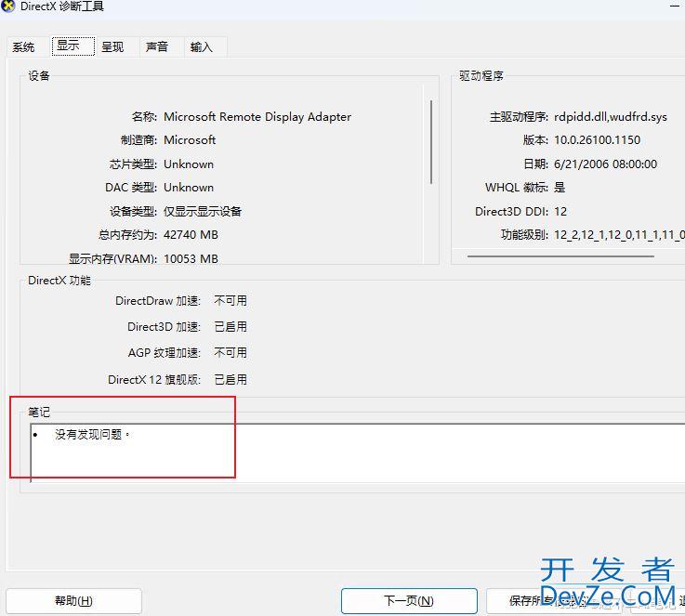This screenshot has width=685, height=616.
Task: Select the 芯片类型 value Unknown
Action: 189,164
